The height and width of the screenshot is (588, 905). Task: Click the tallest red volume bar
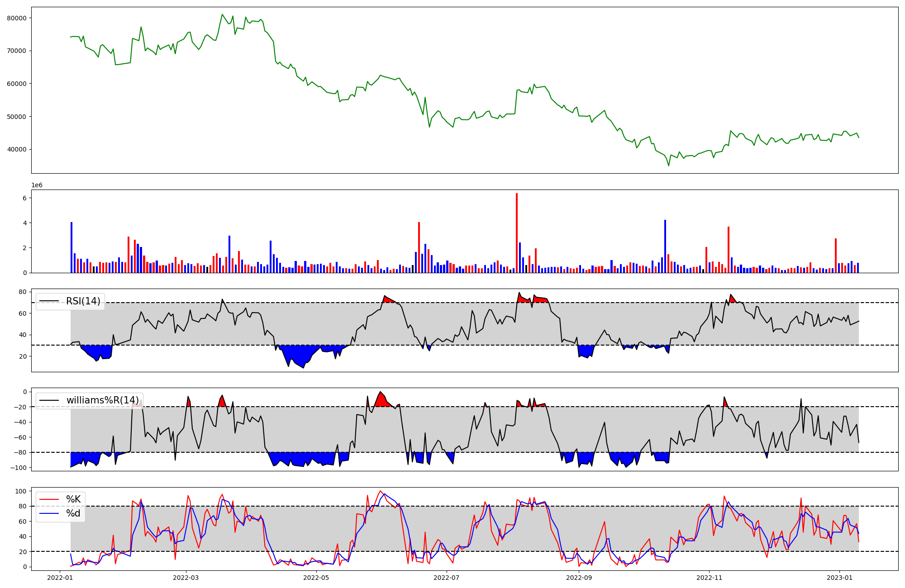517,233
